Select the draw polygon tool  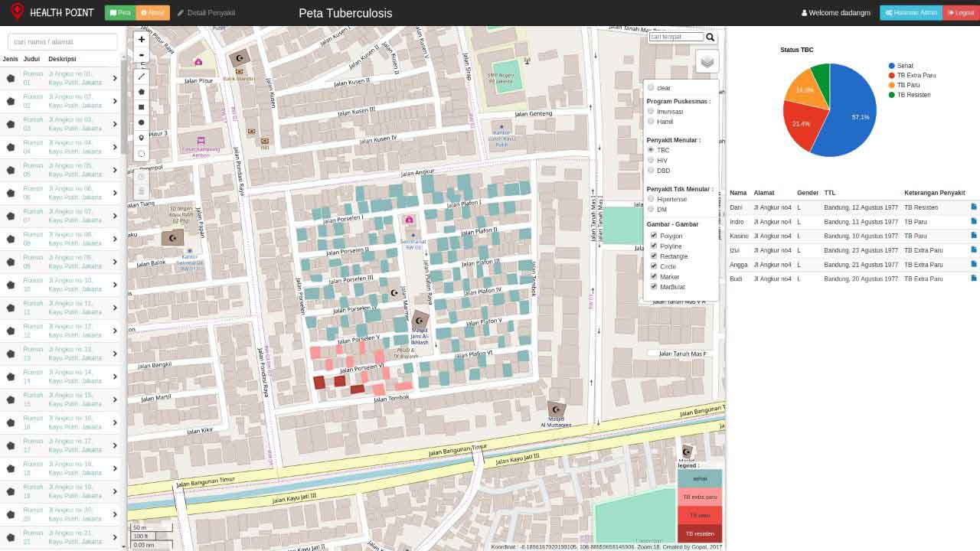(141, 92)
